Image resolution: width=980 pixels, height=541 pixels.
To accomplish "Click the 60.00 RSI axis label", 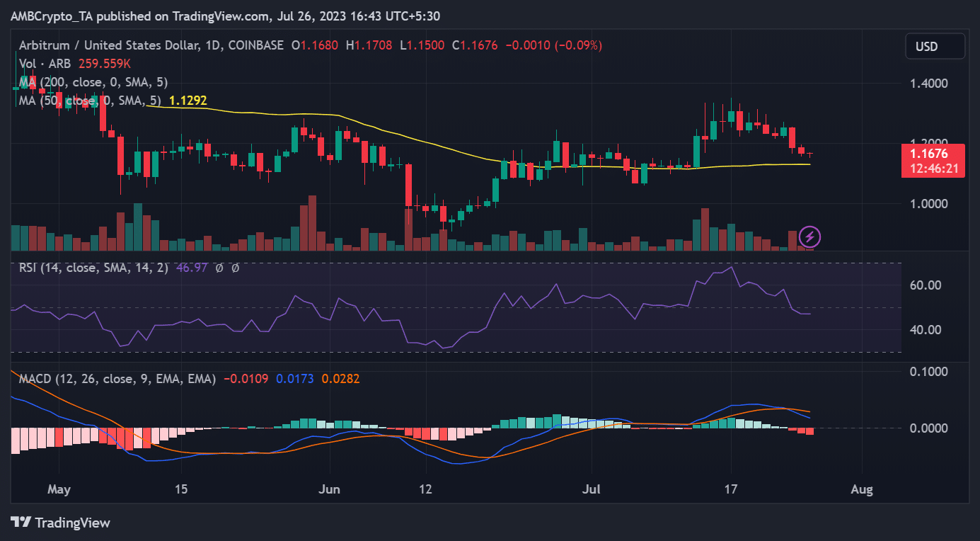I will 924,285.
